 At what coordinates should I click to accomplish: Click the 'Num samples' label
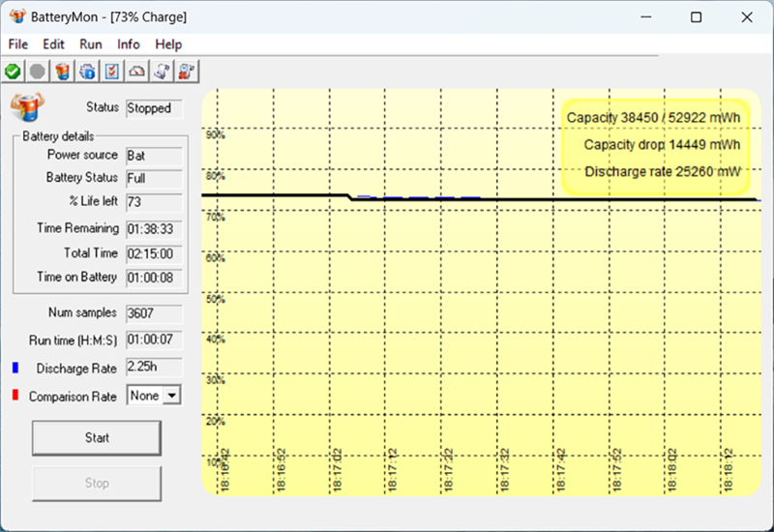82,312
